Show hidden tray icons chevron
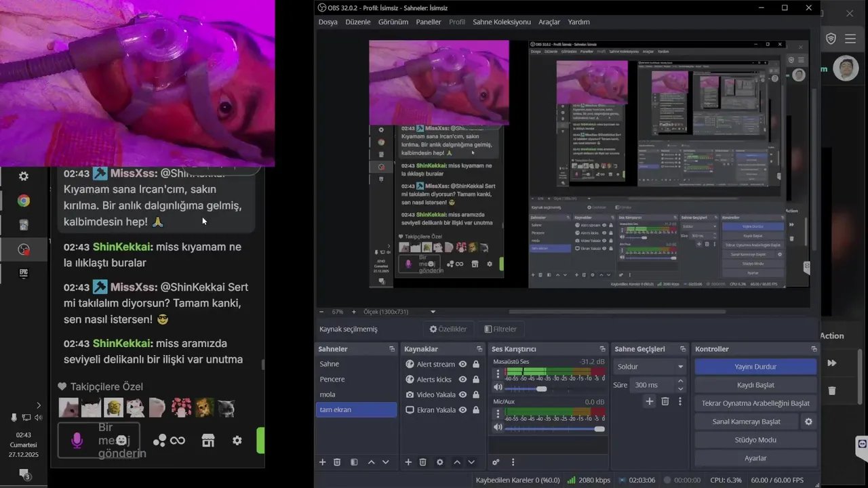The image size is (868, 488). tap(38, 405)
